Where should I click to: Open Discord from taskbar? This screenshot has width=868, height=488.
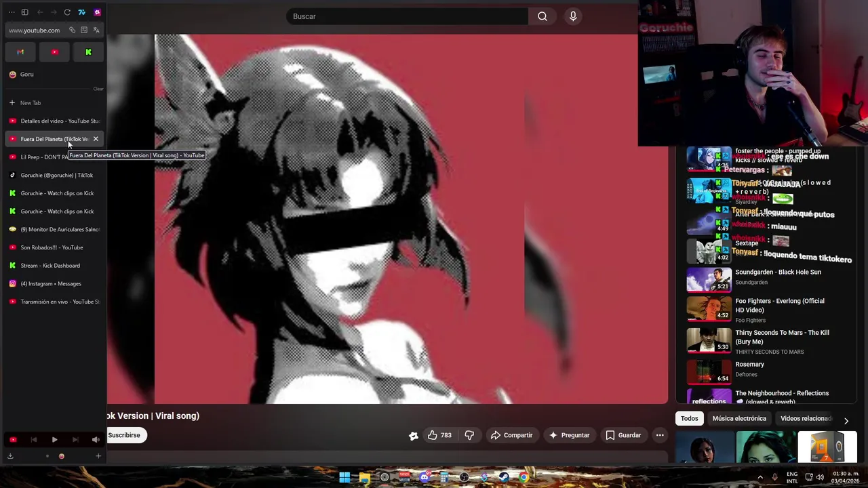click(425, 477)
